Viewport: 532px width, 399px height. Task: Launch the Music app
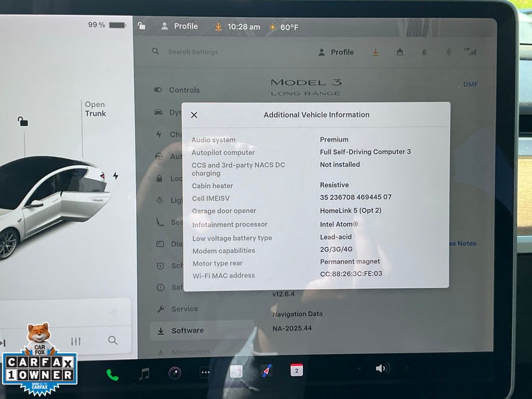(x=144, y=374)
